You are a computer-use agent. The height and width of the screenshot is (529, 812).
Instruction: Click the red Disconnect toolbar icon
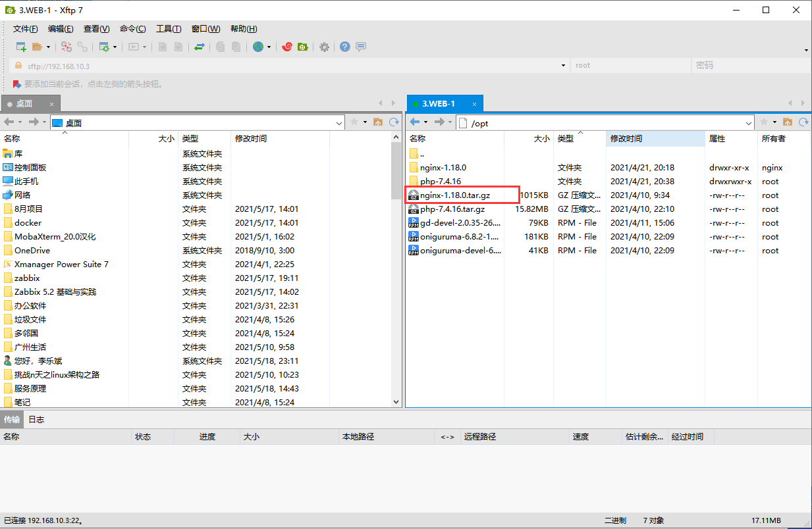[x=67, y=47]
